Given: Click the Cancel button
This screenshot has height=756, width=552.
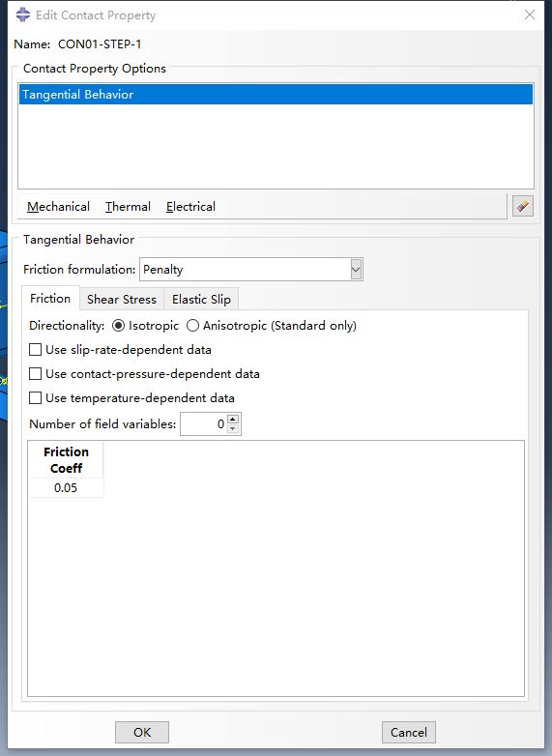Looking at the screenshot, I should point(408,733).
